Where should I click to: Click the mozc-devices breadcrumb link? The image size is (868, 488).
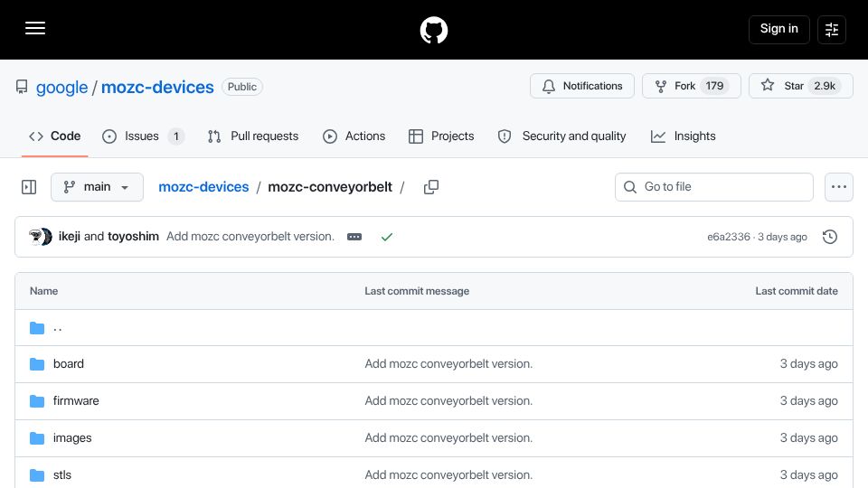click(x=203, y=187)
